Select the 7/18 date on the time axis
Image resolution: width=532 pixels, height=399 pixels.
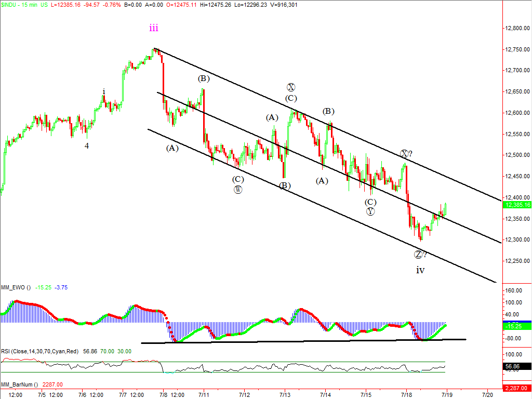coord(406,394)
